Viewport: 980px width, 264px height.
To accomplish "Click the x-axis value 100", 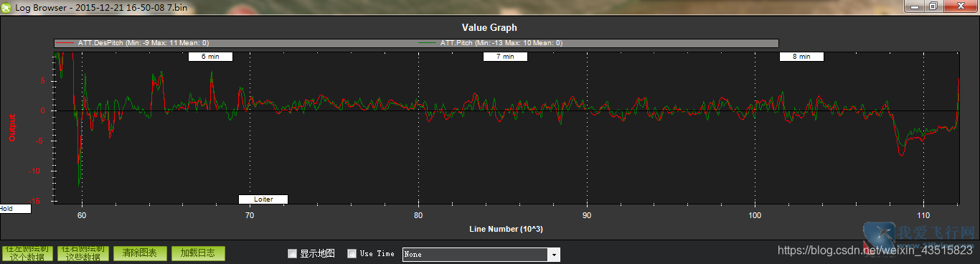I will [755, 215].
